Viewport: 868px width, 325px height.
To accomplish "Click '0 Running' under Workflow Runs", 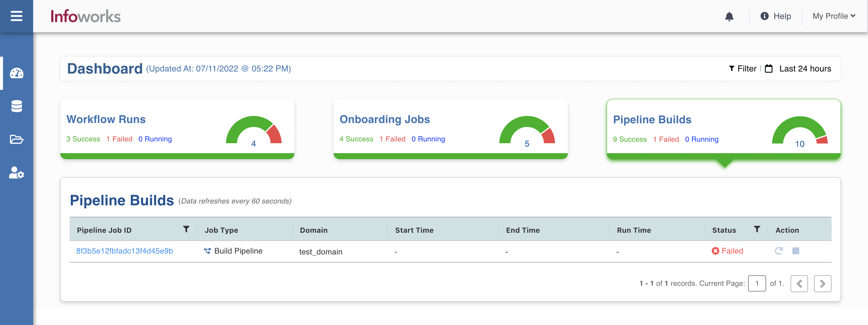I will [x=155, y=139].
